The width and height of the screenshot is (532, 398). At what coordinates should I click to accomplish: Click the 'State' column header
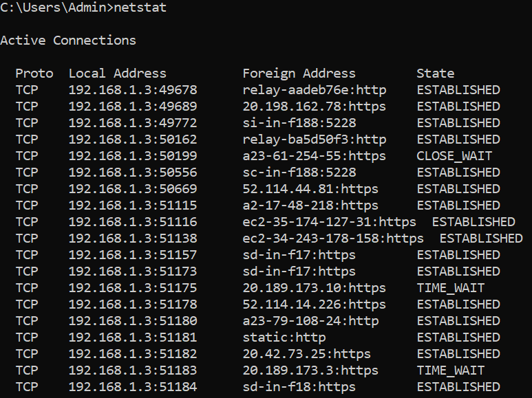435,74
